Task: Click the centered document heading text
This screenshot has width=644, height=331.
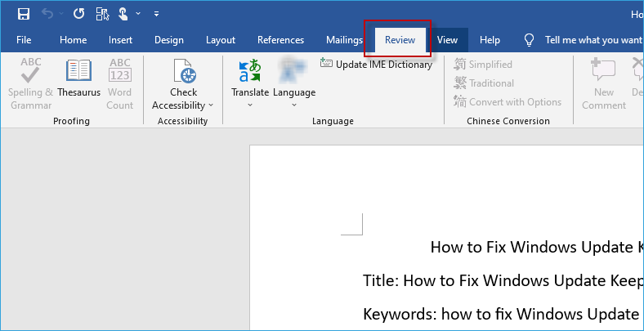Action: point(537,247)
